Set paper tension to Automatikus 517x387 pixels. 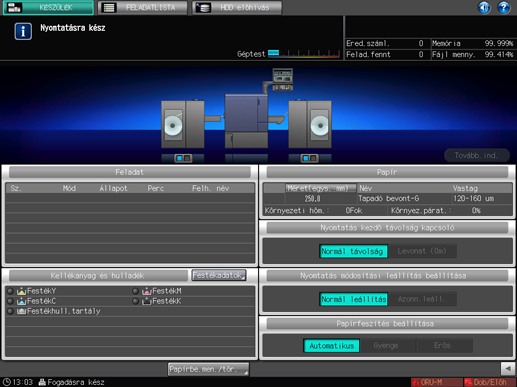coord(331,346)
